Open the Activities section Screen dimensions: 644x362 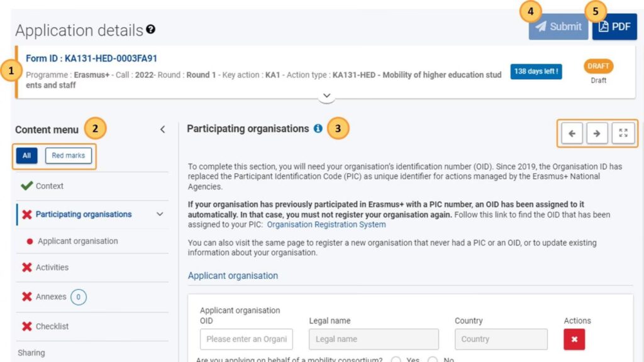click(x=52, y=268)
